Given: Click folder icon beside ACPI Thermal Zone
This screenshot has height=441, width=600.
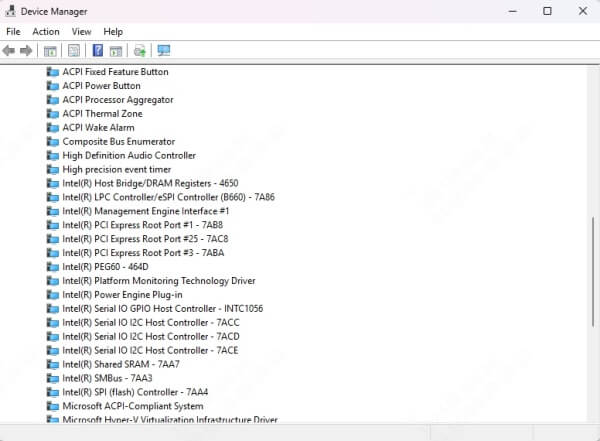Looking at the screenshot, I should pos(52,114).
